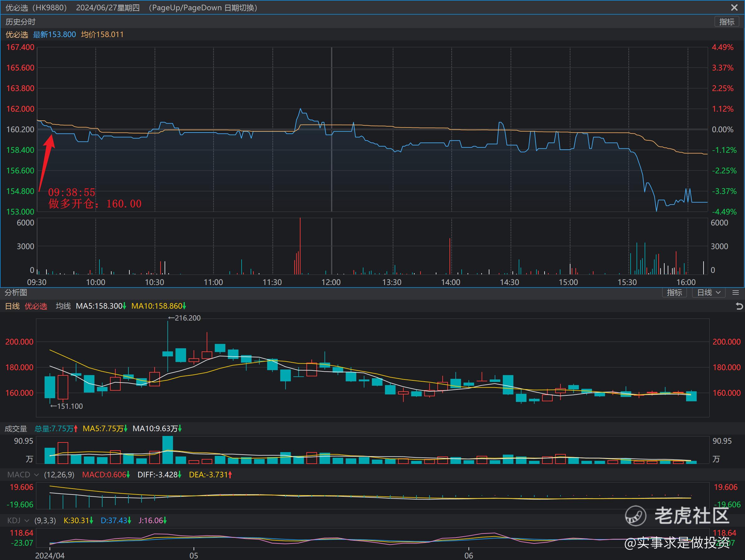Click the undo/return arrow icon
This screenshot has width=745, height=560.
739,306
